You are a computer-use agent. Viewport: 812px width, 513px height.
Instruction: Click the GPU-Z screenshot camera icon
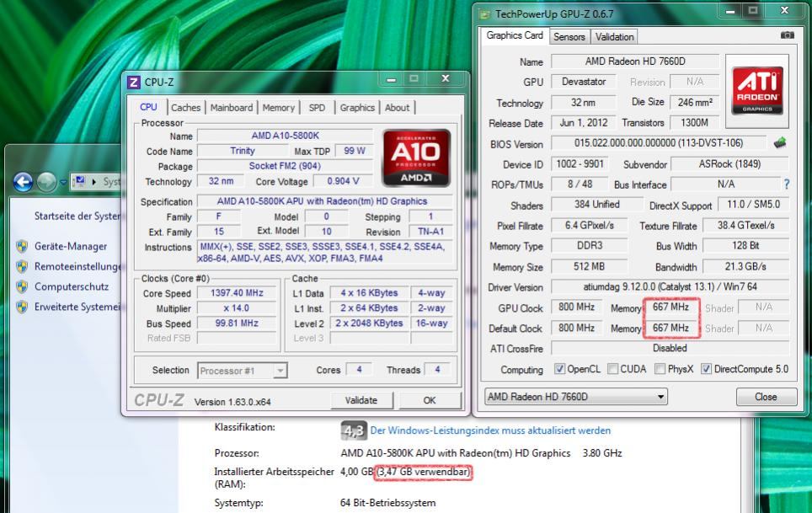787,35
